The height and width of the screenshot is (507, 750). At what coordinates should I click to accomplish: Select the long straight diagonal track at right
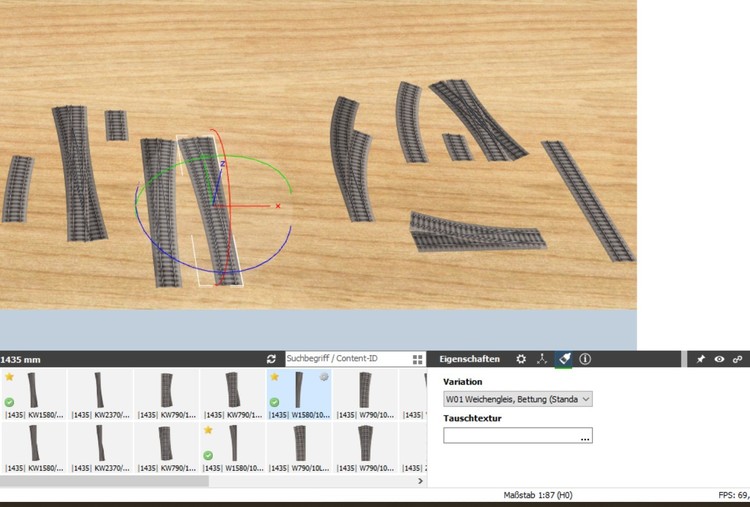pos(588,201)
